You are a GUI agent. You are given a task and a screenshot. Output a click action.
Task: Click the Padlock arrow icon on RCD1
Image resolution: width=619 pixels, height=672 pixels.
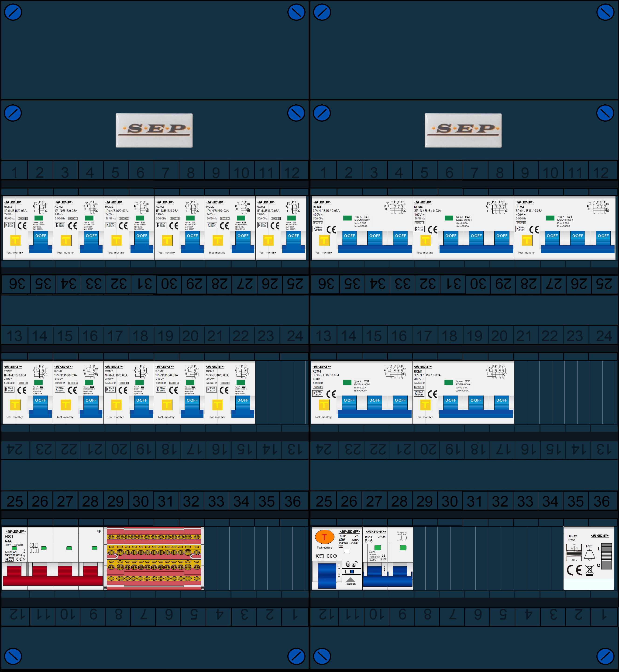350,579
